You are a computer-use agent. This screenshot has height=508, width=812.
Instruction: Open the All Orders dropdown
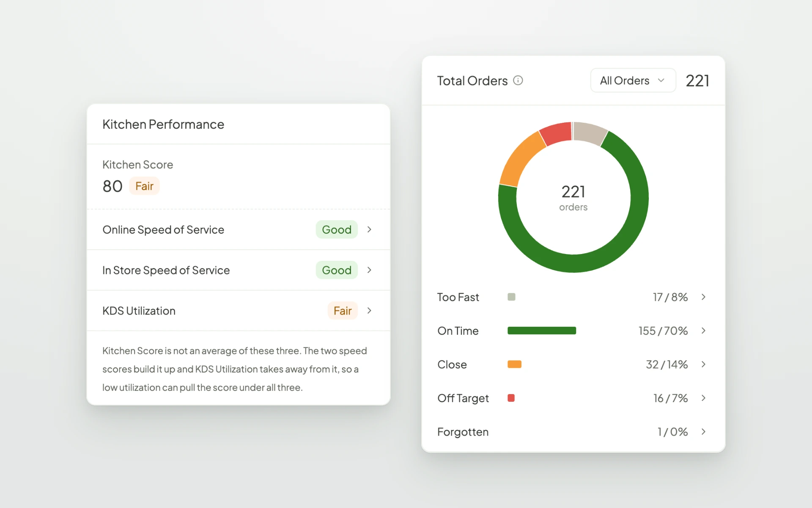(633, 80)
